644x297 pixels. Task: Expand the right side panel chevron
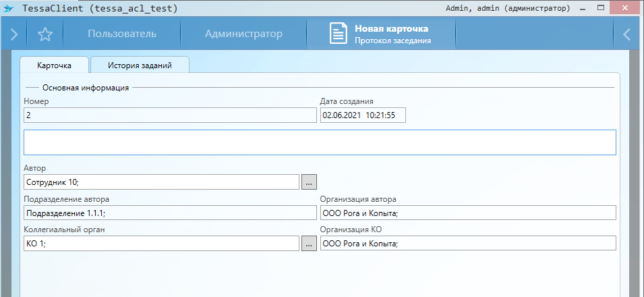click(627, 34)
